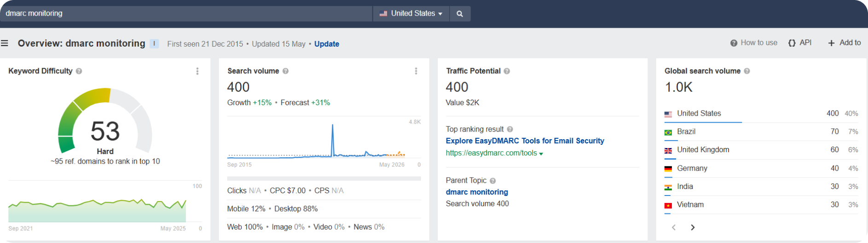This screenshot has height=243, width=868.
Task: Open the Global search volume help icon
Action: [x=747, y=71]
